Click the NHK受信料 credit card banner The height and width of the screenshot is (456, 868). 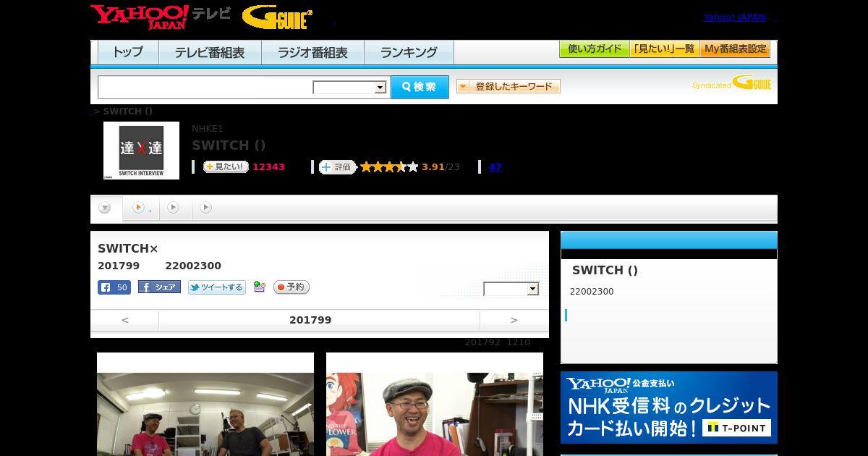click(669, 408)
